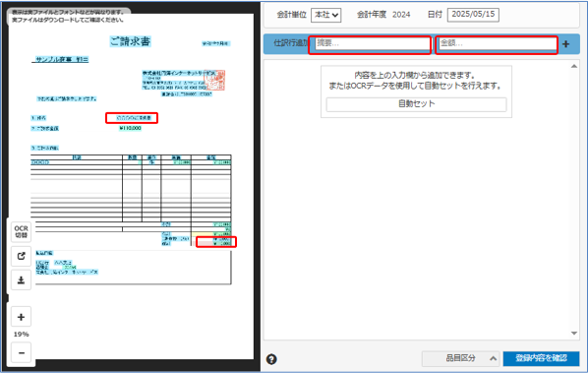588x373 pixels.
Task: Zoom in the document preview
Action: pyautogui.click(x=21, y=317)
